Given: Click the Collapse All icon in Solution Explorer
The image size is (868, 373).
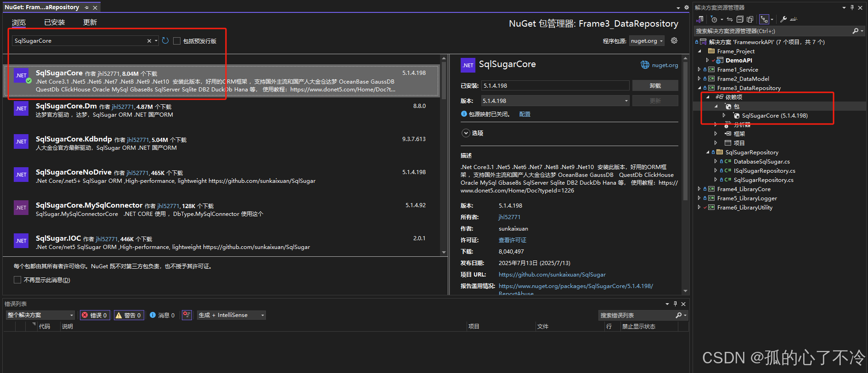Looking at the screenshot, I should pyautogui.click(x=740, y=19).
